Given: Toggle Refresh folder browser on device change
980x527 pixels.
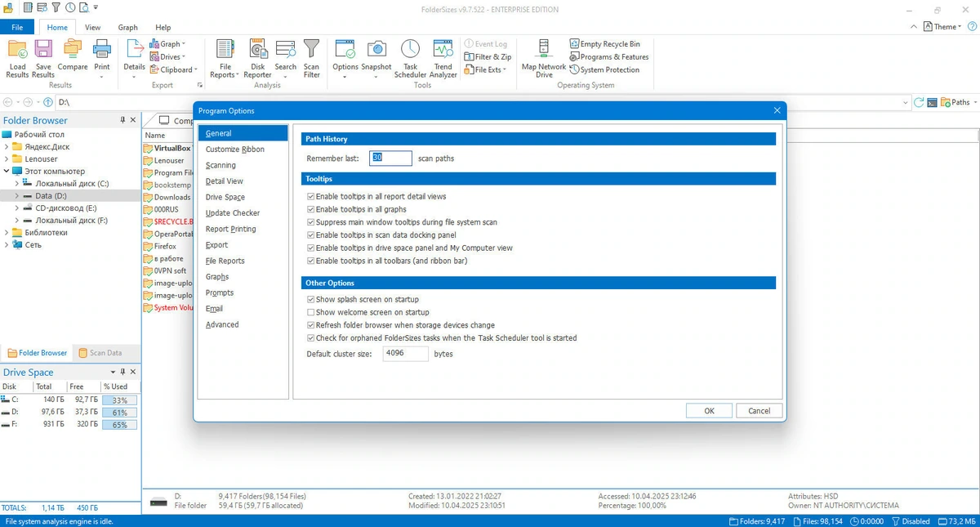Looking at the screenshot, I should coord(311,325).
